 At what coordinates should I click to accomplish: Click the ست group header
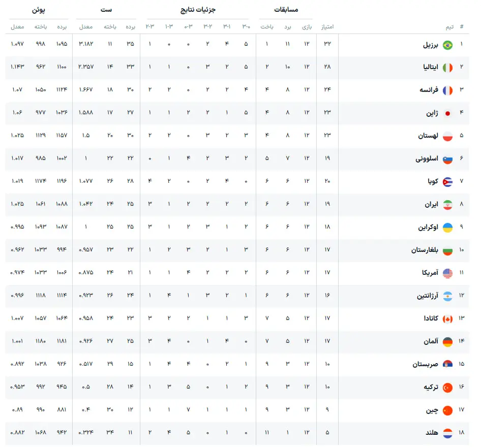coord(106,10)
